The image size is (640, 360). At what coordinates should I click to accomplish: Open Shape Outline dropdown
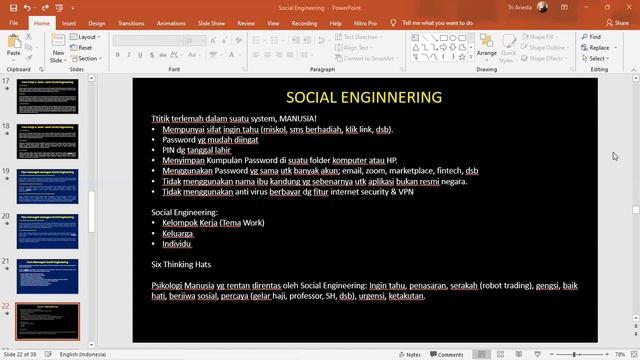(x=544, y=47)
